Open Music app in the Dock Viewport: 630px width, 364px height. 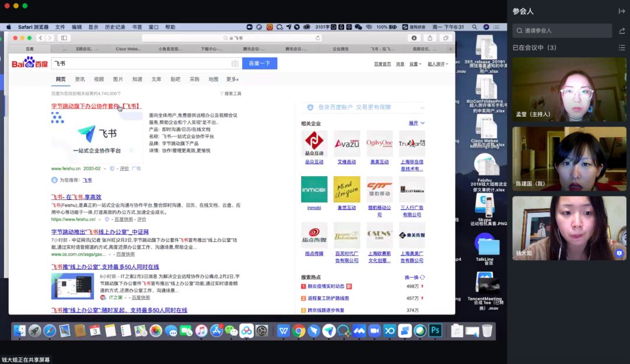tap(201, 331)
